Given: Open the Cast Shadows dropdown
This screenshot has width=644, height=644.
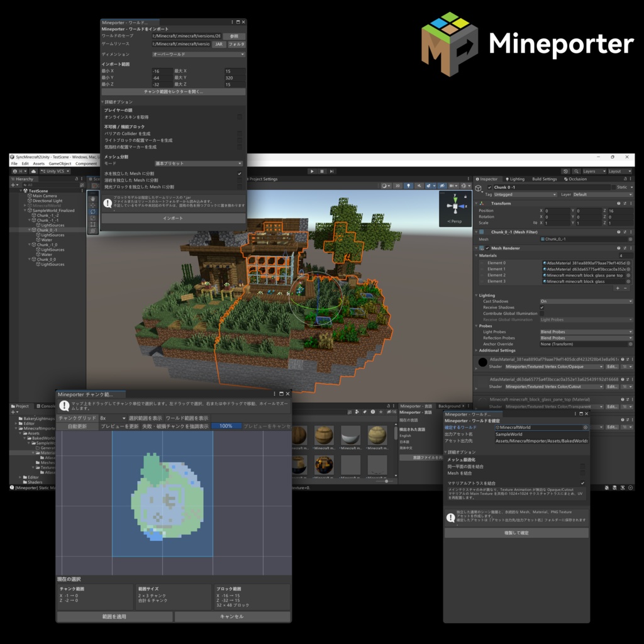Looking at the screenshot, I should tap(586, 301).
